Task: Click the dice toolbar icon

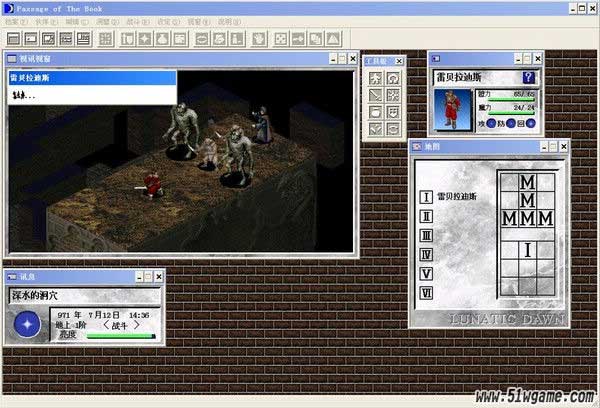Action: point(281,39)
